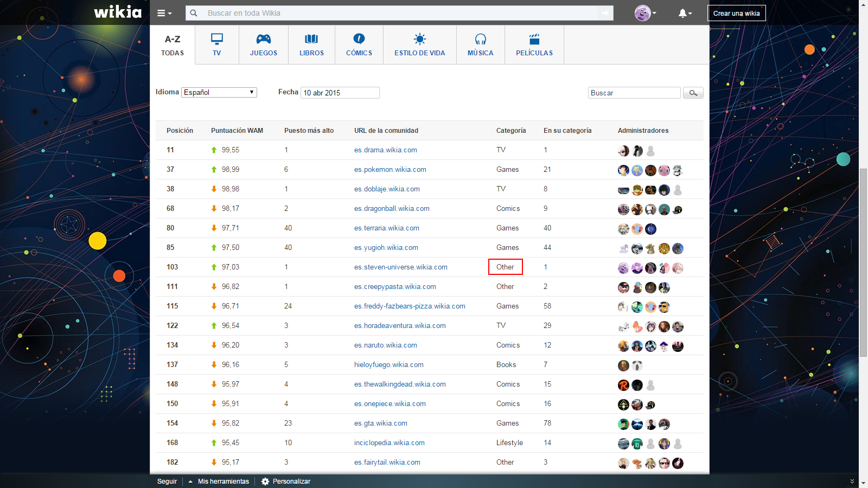This screenshot has width=868, height=488.
Task: Open es.pokemon.wikia.com community link
Action: 390,170
